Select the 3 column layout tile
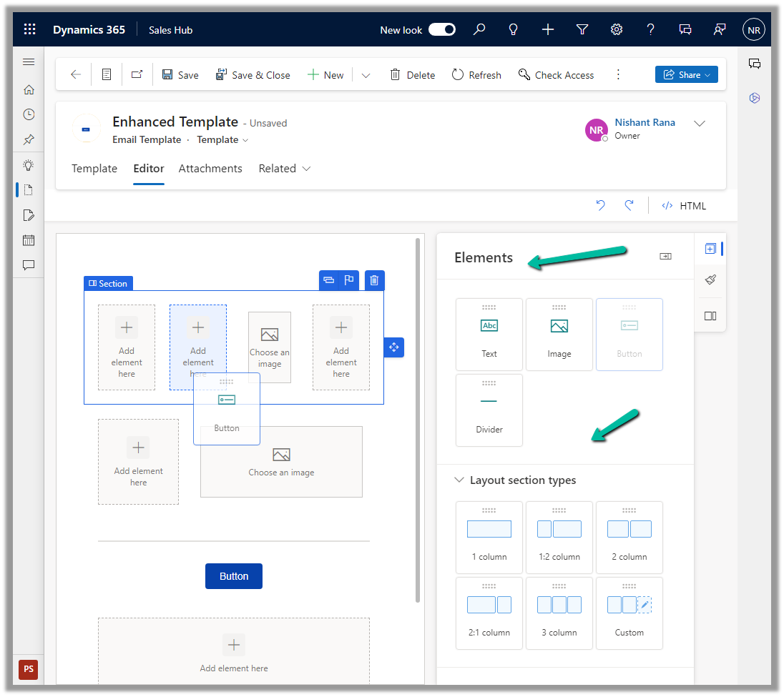The height and width of the screenshot is (697, 784). (x=559, y=613)
